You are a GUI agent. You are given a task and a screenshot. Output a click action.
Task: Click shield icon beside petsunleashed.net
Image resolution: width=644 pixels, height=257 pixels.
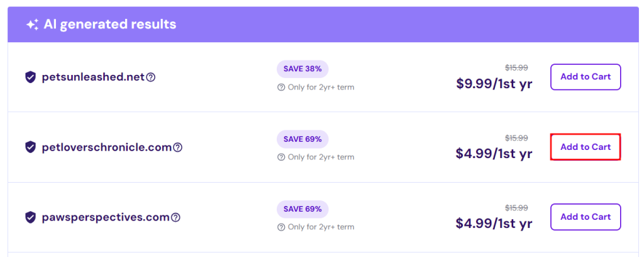tap(30, 77)
